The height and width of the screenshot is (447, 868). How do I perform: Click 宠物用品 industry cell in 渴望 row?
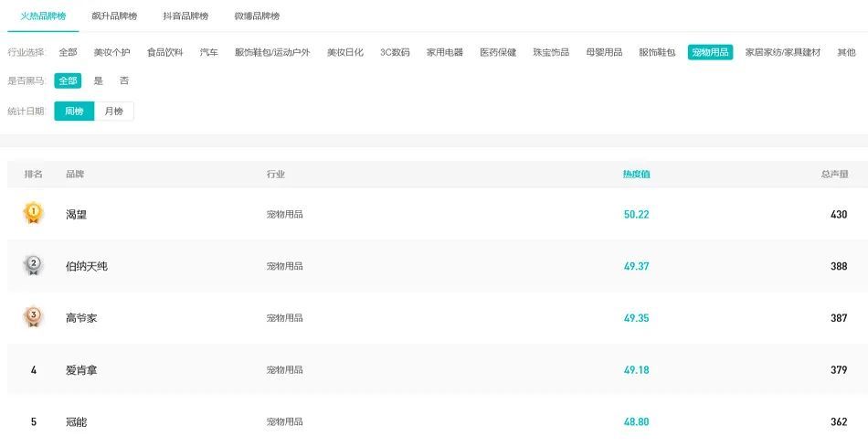coord(284,215)
